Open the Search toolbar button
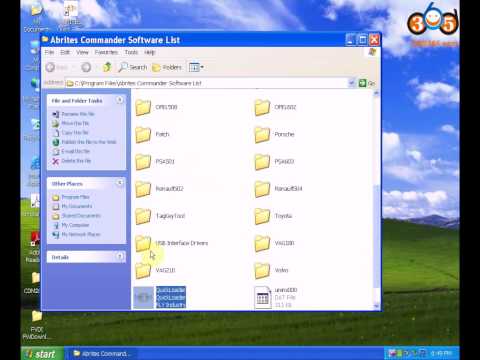This screenshot has width=480, height=360. tap(133, 67)
